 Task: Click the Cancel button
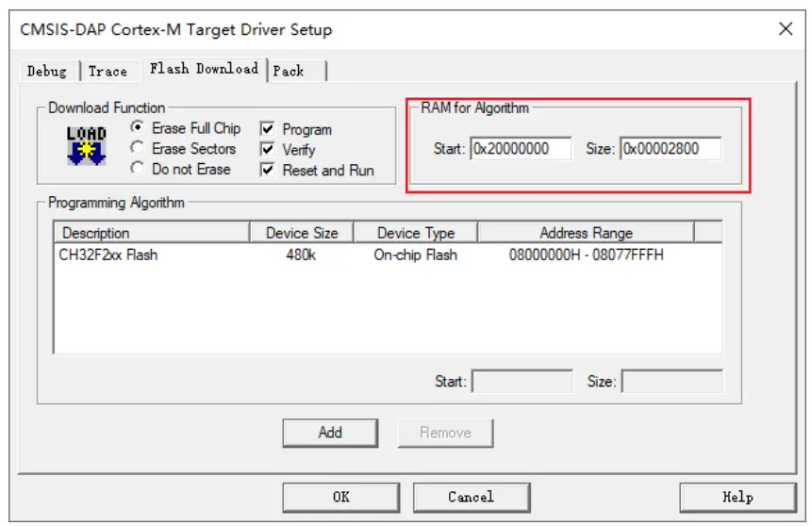(472, 498)
